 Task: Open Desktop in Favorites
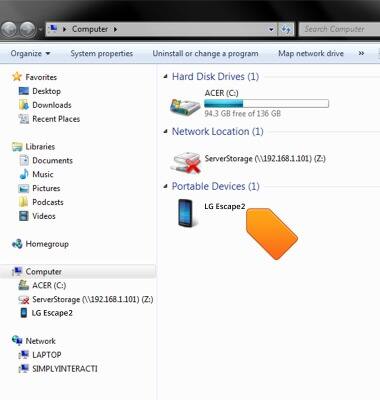[x=46, y=91]
